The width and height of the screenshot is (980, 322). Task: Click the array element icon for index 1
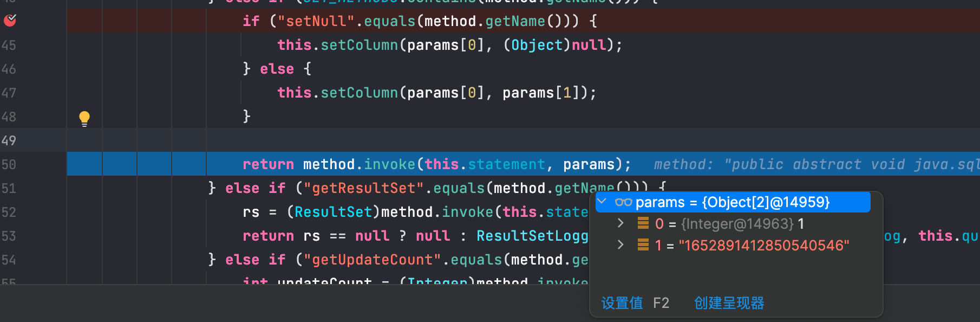pos(643,245)
